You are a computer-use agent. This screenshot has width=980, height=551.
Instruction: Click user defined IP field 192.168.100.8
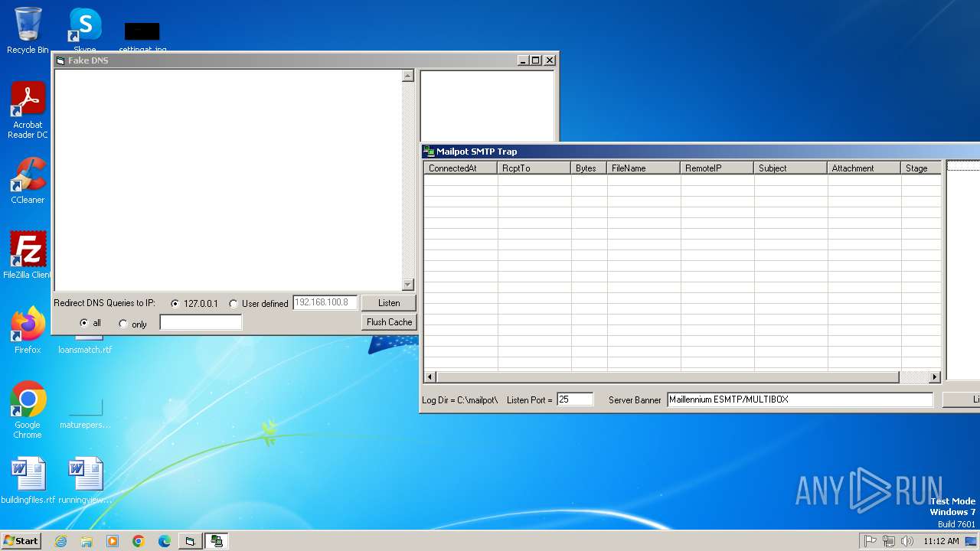point(325,302)
